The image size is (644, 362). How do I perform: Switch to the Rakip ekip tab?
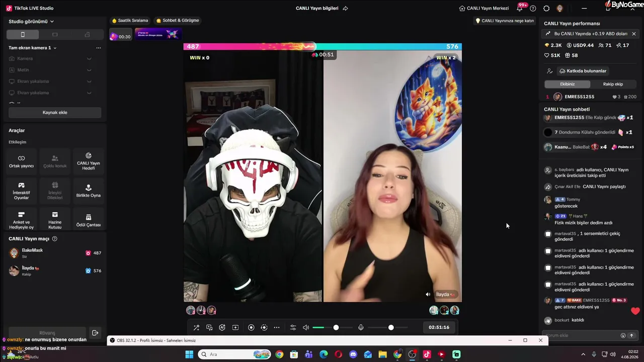click(x=613, y=84)
